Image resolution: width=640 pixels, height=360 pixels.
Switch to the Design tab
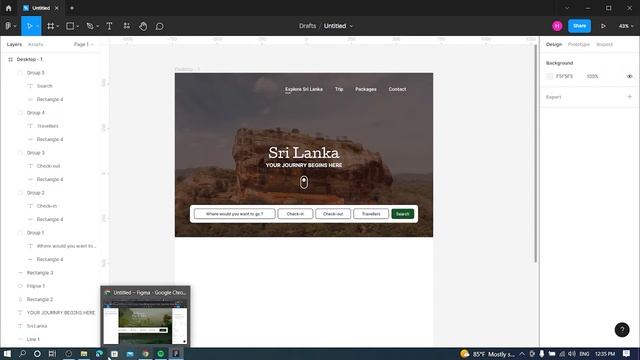[554, 44]
